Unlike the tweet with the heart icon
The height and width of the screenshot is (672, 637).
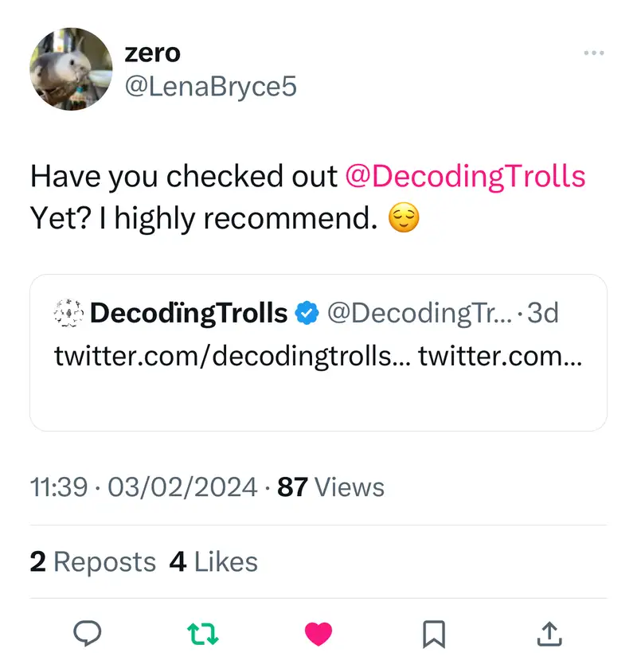pyautogui.click(x=318, y=634)
